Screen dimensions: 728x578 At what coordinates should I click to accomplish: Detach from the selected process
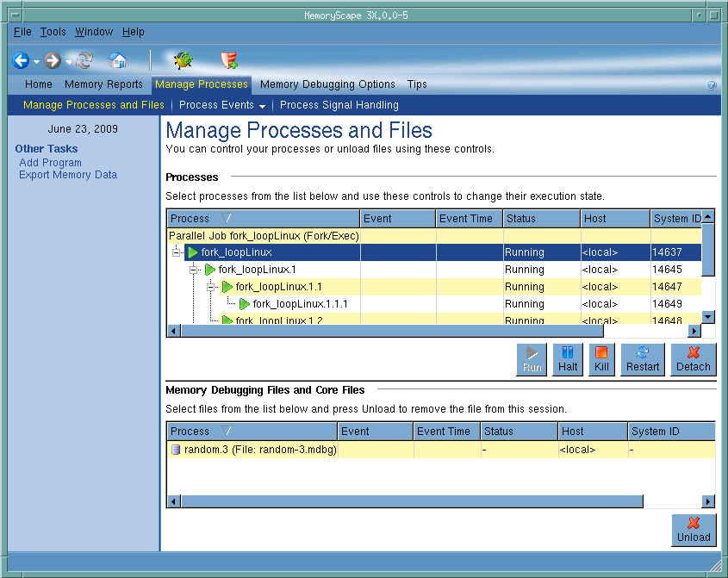[x=693, y=359]
